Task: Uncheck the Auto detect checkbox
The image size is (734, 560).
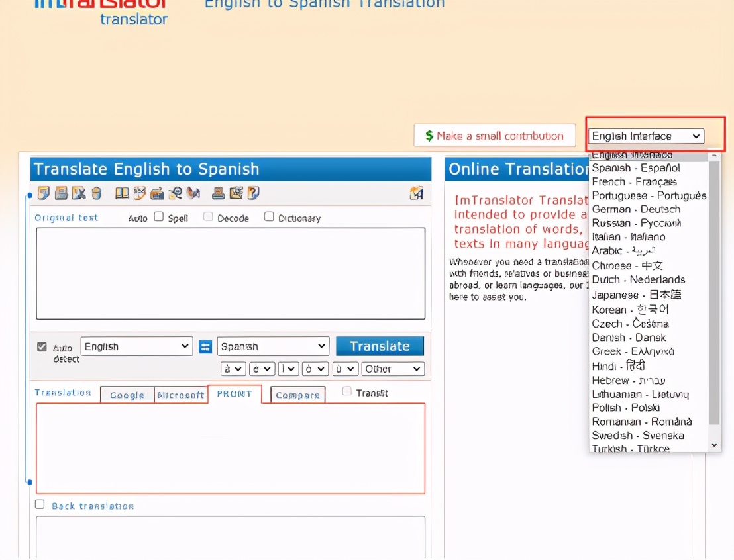Action: [42, 347]
